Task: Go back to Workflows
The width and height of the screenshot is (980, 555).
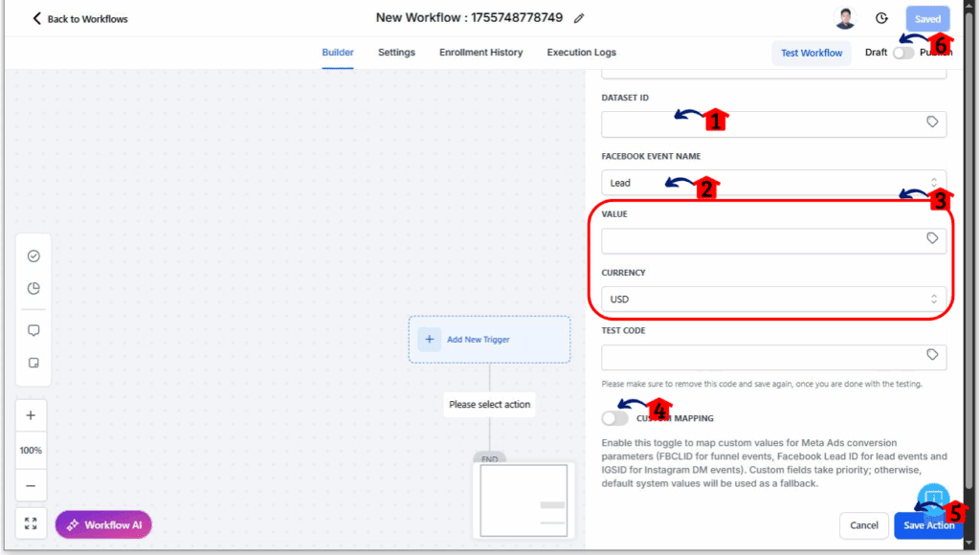Action: coord(80,19)
